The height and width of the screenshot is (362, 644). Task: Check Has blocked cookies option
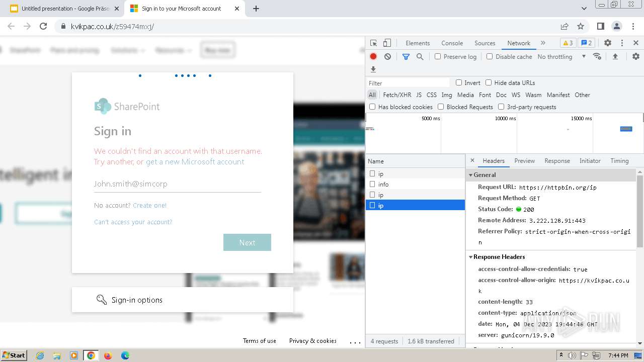372,107
